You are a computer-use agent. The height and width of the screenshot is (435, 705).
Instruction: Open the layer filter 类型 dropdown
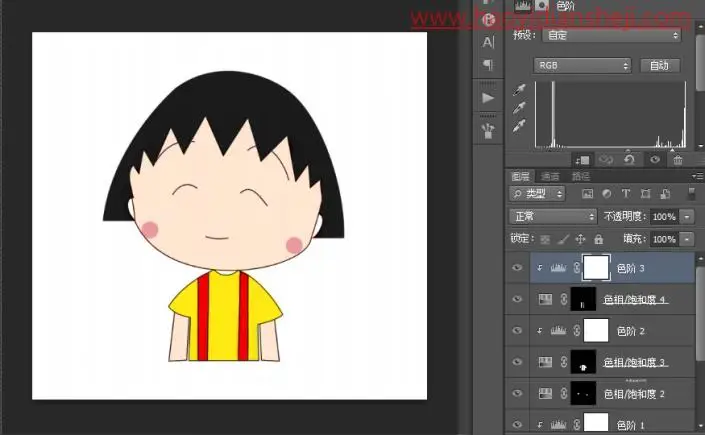pos(537,194)
